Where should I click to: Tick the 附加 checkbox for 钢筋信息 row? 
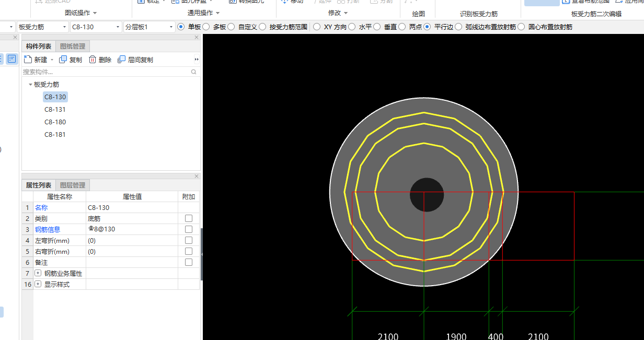[189, 229]
